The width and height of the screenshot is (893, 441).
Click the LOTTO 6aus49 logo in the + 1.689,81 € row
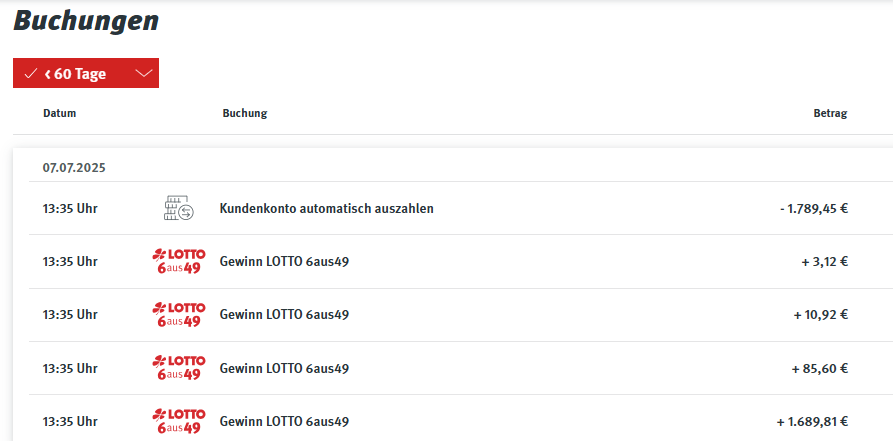click(x=179, y=422)
